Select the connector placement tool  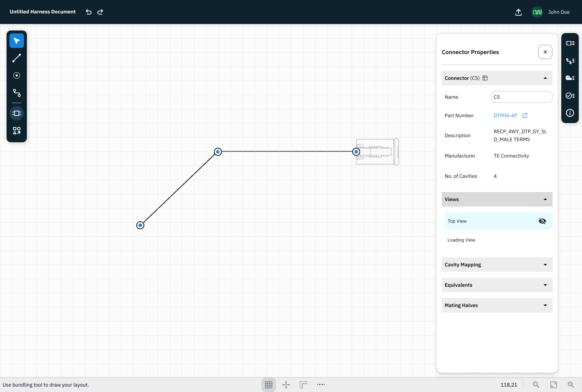click(x=17, y=113)
